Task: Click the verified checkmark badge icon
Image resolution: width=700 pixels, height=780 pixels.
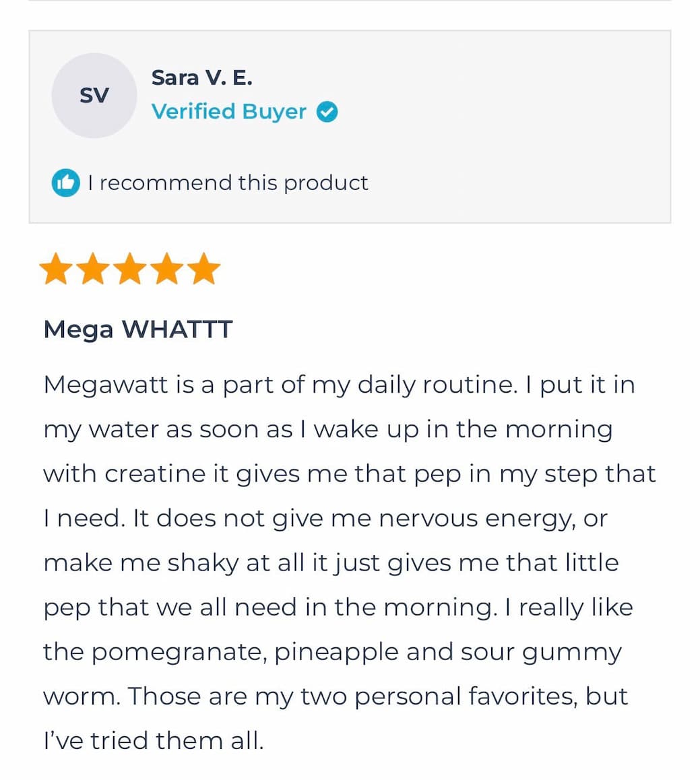Action: pyautogui.click(x=328, y=112)
